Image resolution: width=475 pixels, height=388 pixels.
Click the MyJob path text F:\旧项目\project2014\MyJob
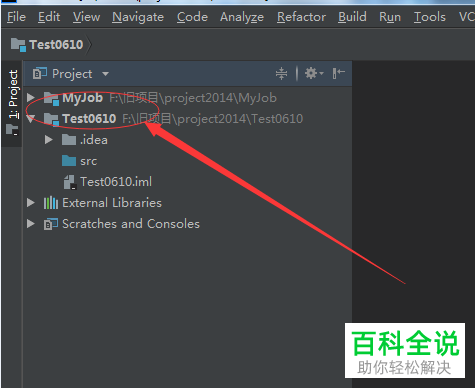193,98
